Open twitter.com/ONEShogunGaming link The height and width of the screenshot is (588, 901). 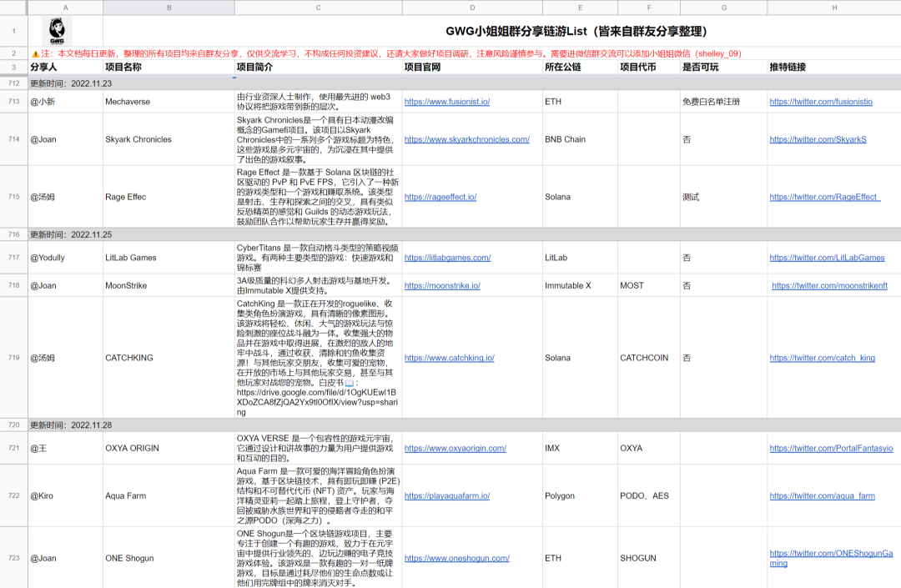click(x=831, y=558)
